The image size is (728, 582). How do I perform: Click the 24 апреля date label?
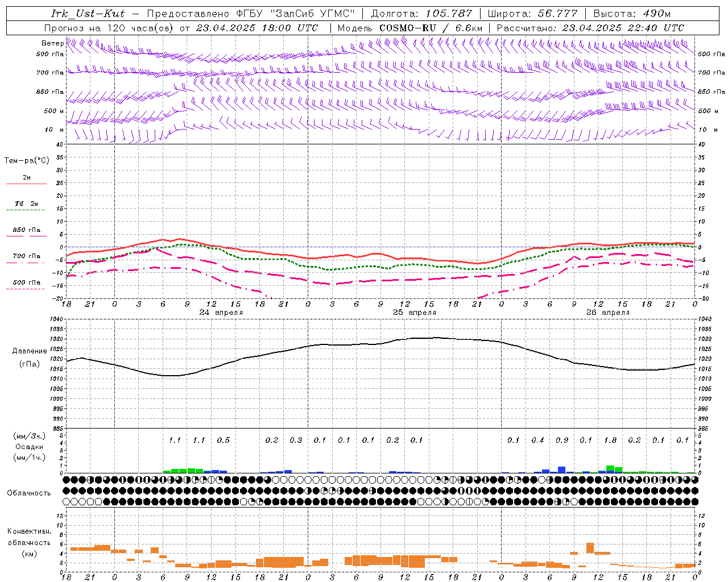click(221, 313)
